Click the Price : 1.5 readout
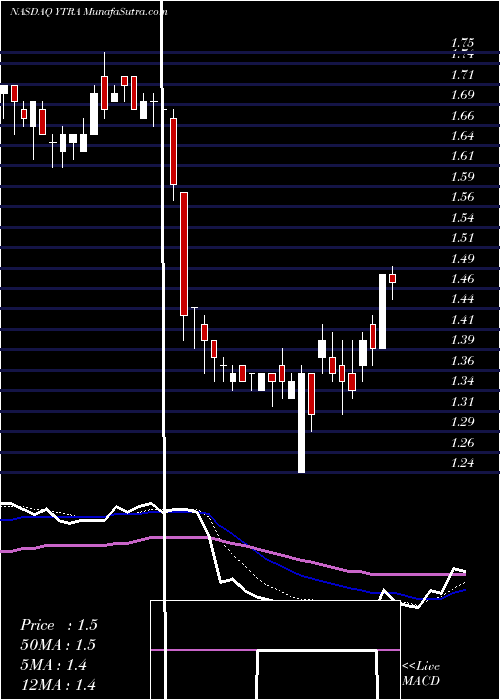The height and width of the screenshot is (700, 500). pyautogui.click(x=58, y=625)
